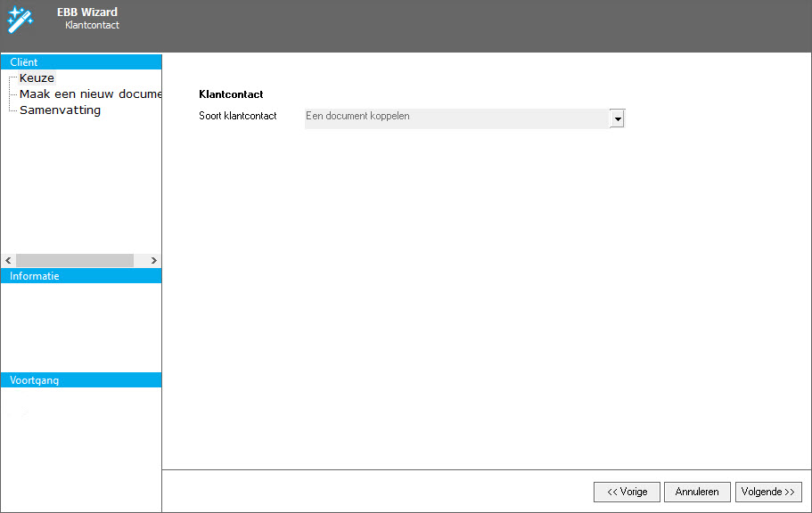Screen dimensions: 812x513
Task: Proceed with the Volgende button
Action: point(768,492)
